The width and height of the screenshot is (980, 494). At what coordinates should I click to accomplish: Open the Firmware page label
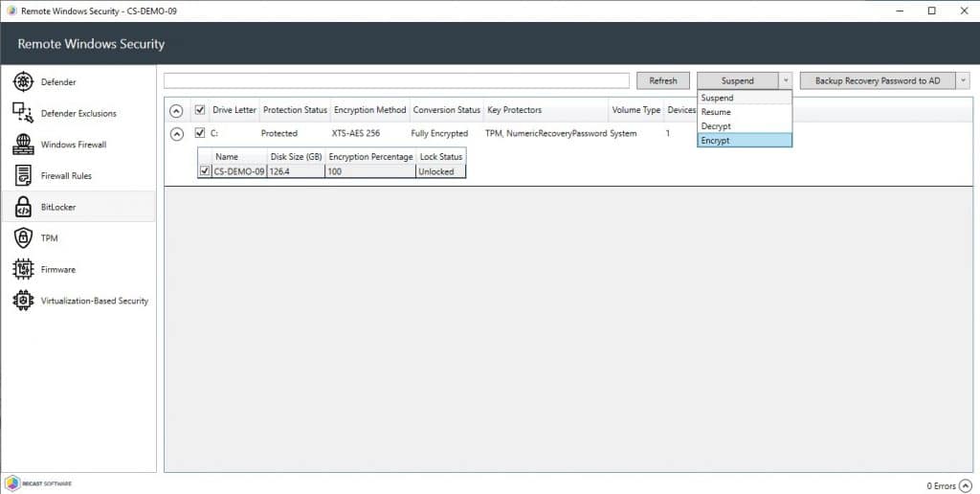(58, 270)
